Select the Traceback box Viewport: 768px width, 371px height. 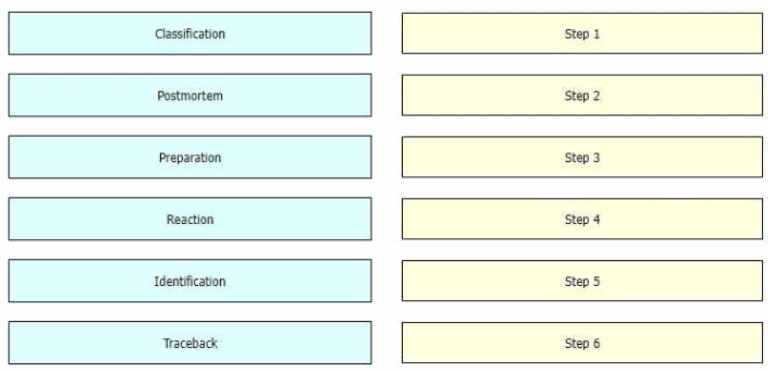(190, 343)
